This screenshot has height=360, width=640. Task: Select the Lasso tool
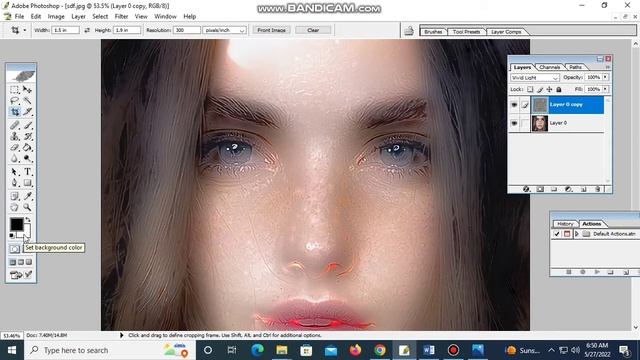[x=15, y=100]
